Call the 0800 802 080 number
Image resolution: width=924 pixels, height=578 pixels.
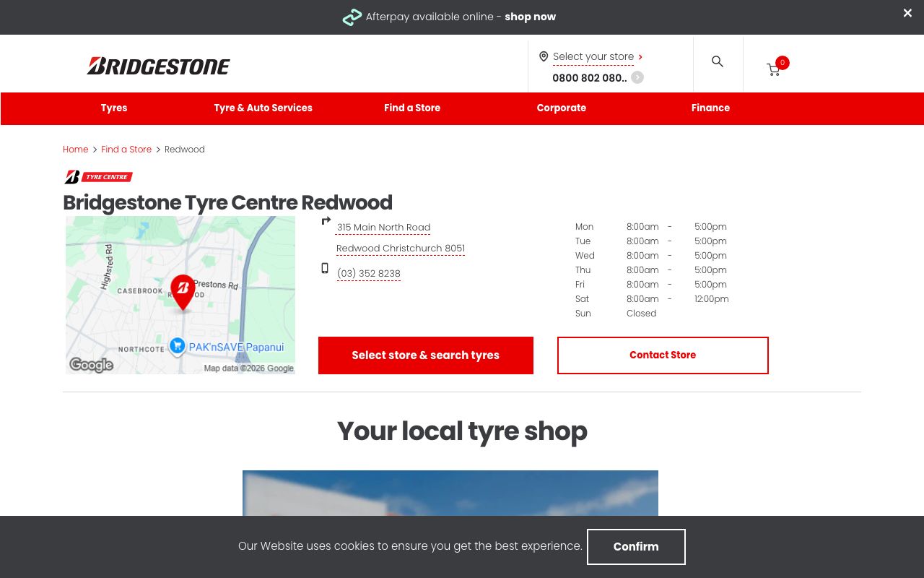(589, 78)
